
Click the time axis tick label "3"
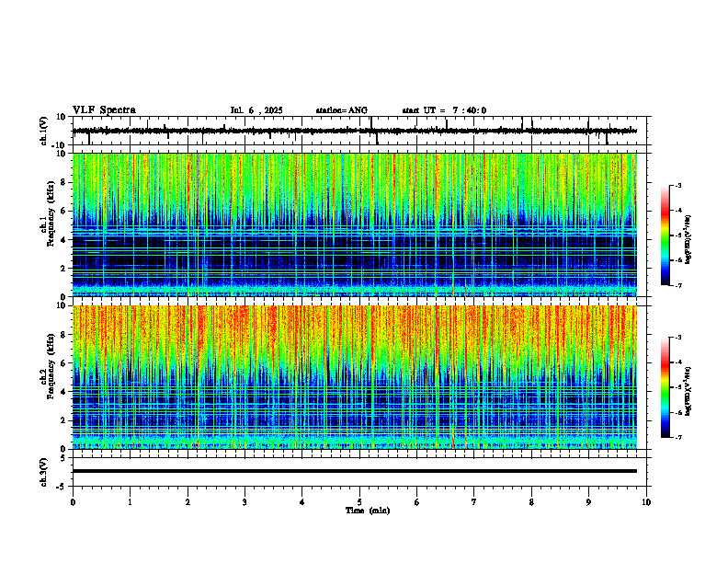(245, 502)
